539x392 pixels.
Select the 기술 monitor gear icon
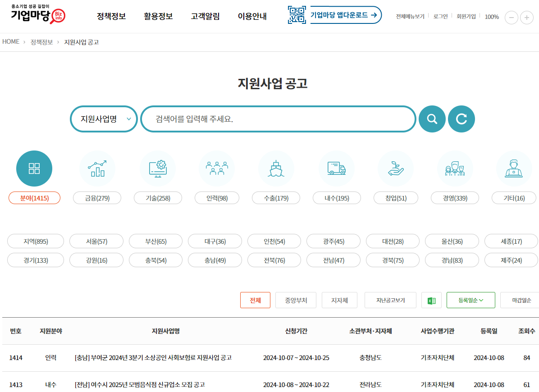pos(158,169)
